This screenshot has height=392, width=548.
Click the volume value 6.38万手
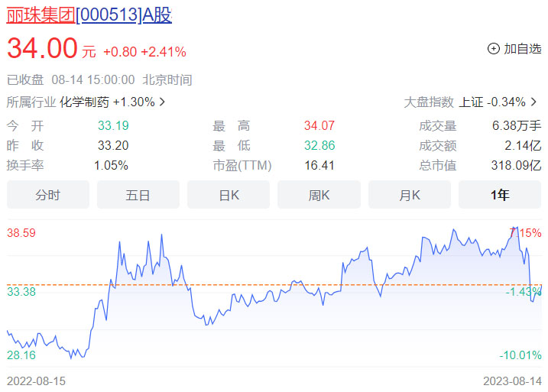pyautogui.click(x=517, y=125)
